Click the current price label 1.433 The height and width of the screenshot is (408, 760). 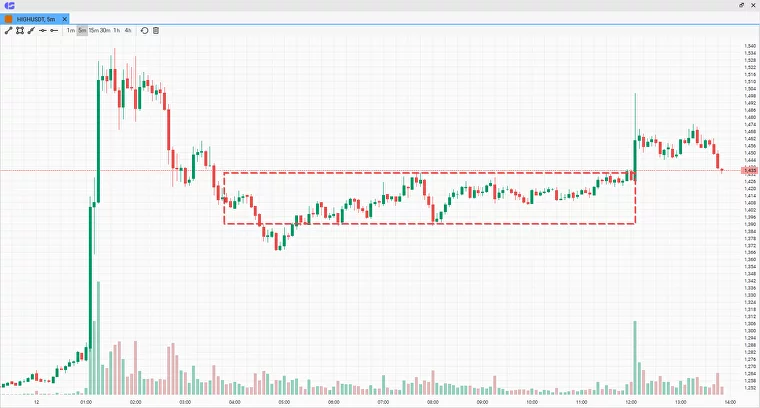(x=750, y=171)
